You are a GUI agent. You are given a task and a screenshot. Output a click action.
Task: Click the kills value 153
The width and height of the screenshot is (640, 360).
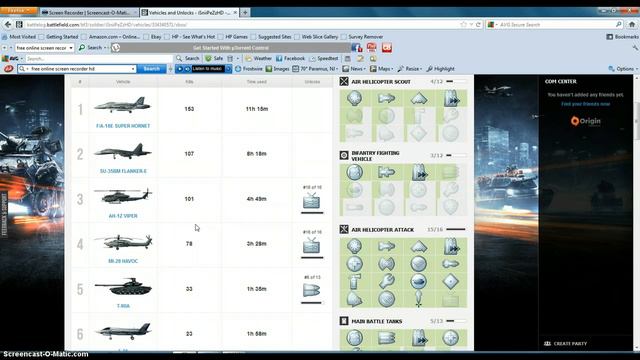tap(189, 109)
